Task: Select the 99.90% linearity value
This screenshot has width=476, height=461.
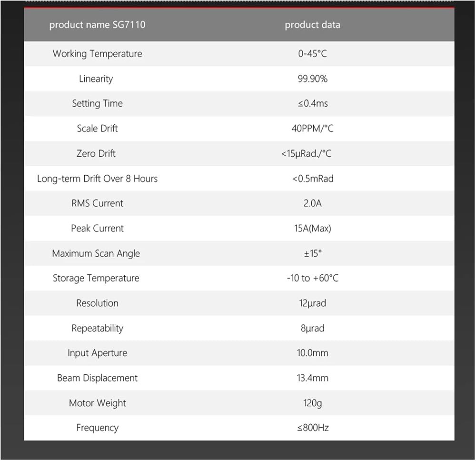Action: 312,79
